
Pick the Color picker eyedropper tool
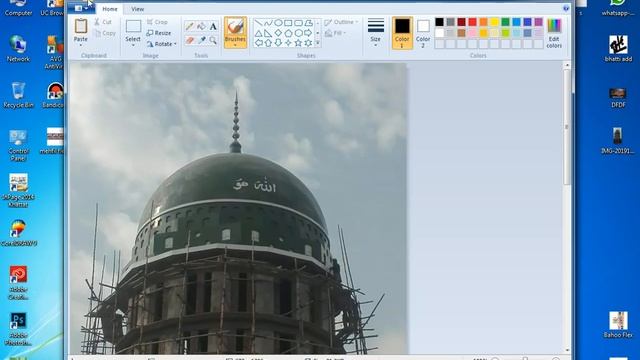coord(201,40)
